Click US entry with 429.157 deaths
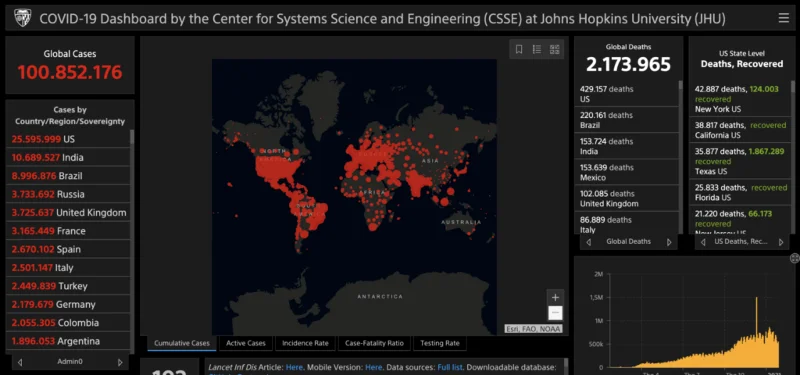 click(626, 93)
